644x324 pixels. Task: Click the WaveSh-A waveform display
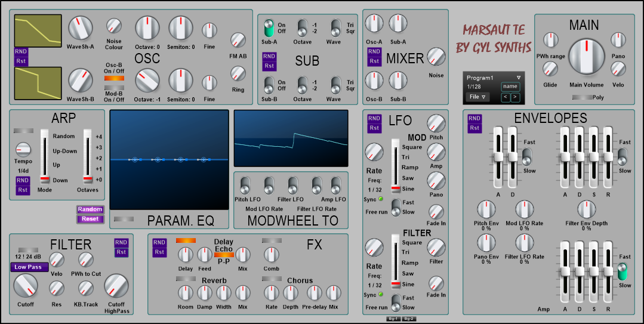[x=38, y=30]
